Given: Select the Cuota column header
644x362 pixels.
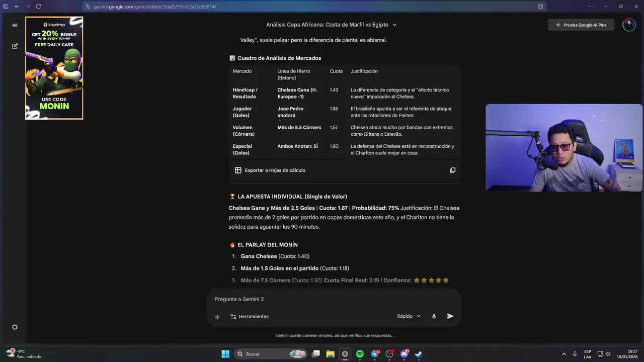Looking at the screenshot, I should point(336,71).
